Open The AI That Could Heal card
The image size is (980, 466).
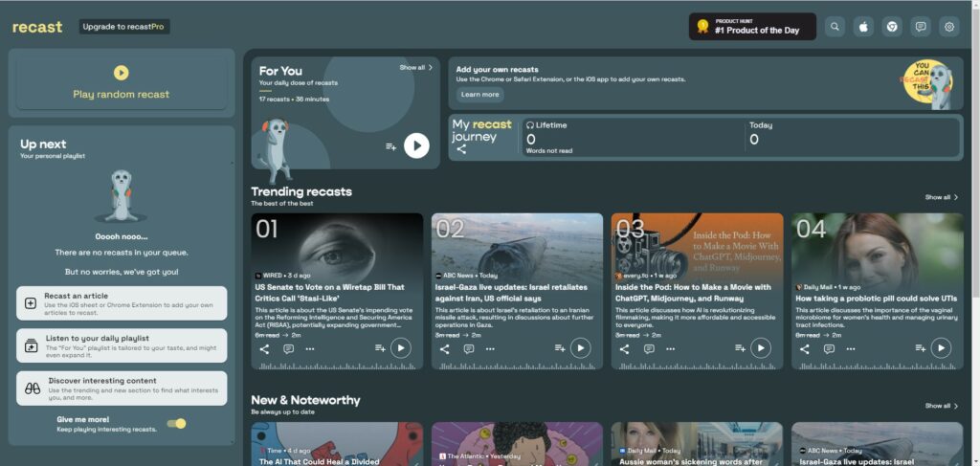click(x=337, y=444)
